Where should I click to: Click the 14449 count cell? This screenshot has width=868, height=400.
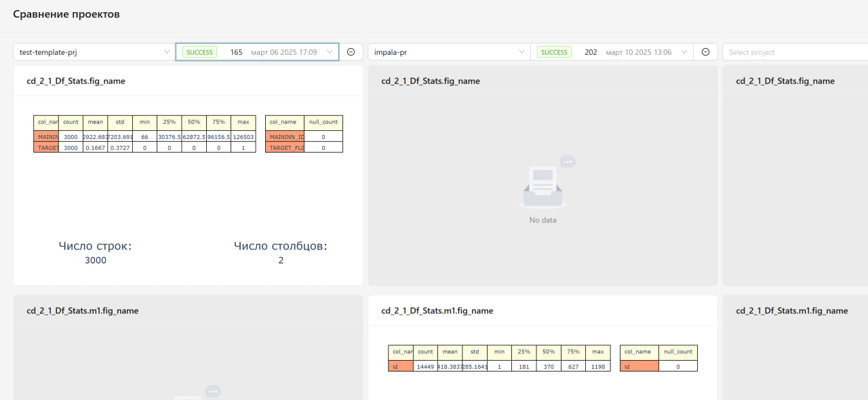pos(426,366)
